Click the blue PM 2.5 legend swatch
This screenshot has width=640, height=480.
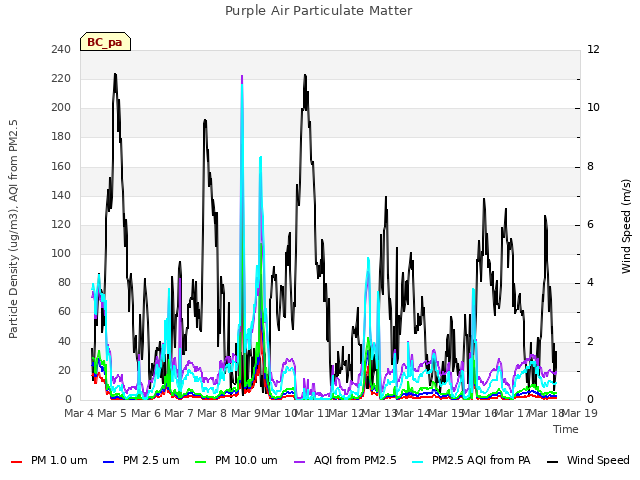(x=109, y=462)
